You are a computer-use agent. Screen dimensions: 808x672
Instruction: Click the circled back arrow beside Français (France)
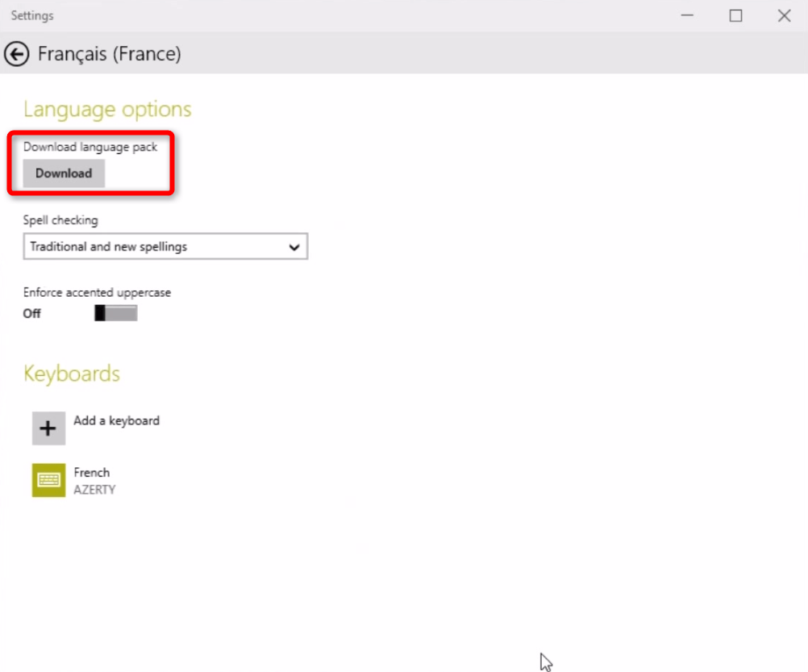(x=16, y=53)
